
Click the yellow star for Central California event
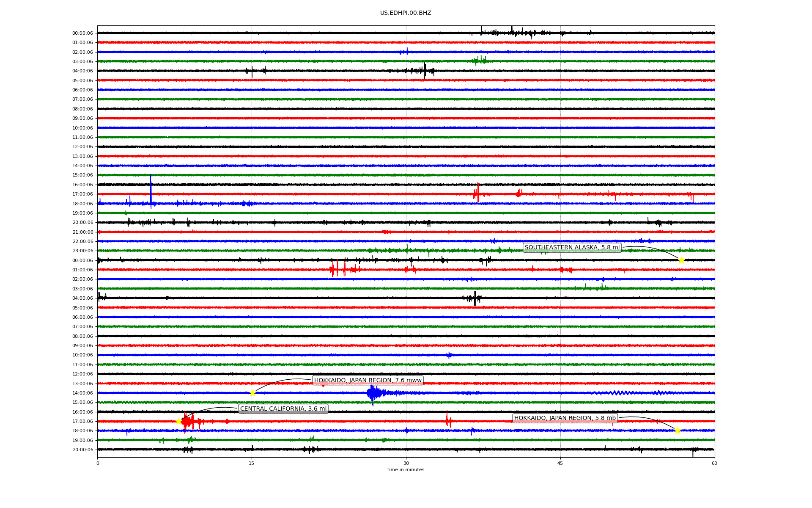click(x=178, y=421)
